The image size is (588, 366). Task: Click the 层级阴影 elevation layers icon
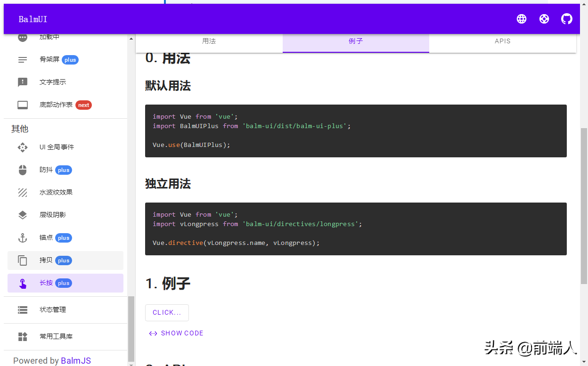pyautogui.click(x=22, y=215)
